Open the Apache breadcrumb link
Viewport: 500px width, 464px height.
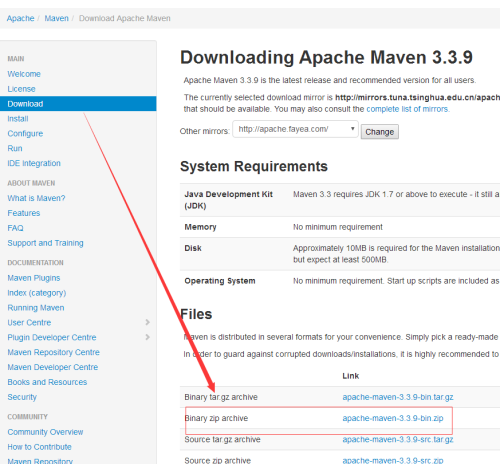[20, 18]
